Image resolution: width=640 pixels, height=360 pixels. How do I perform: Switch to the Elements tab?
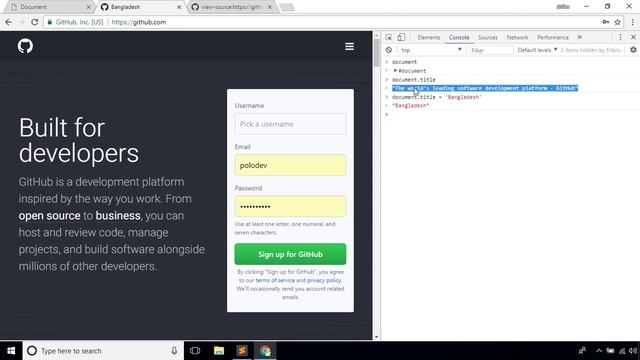(429, 37)
